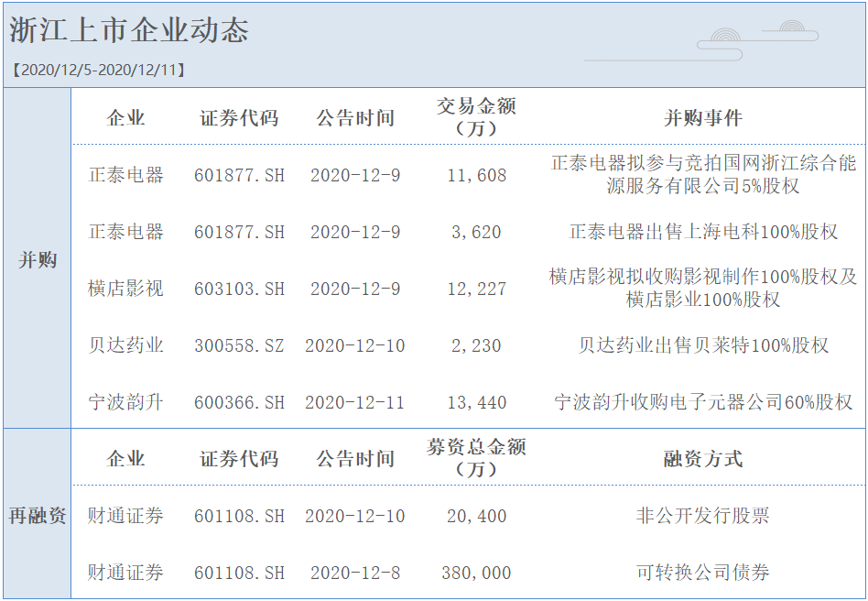The image size is (868, 601).
Task: Click the event 贝达药业出售贝莱特100%股权
Action: tap(703, 345)
